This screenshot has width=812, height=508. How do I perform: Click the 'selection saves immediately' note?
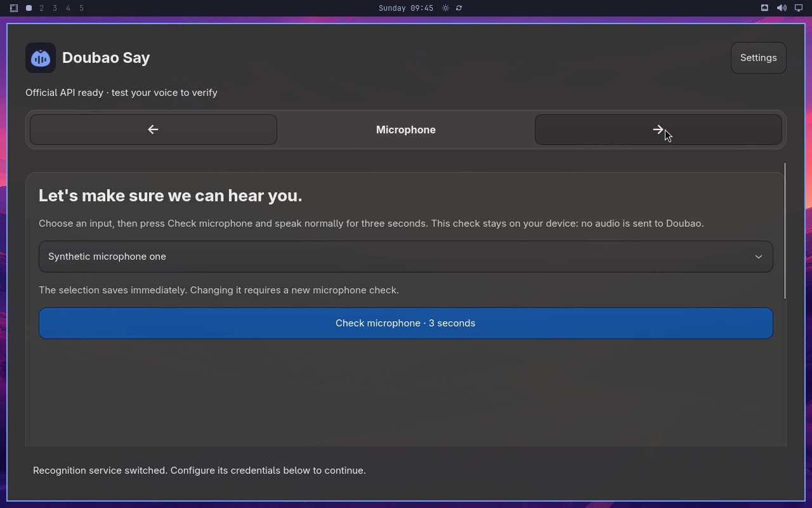[x=219, y=290]
